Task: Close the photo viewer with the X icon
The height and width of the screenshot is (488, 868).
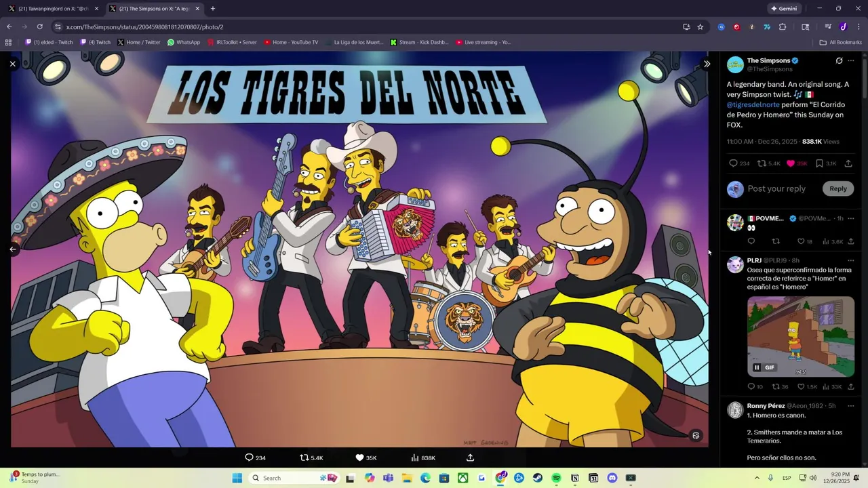Action: pyautogui.click(x=12, y=64)
